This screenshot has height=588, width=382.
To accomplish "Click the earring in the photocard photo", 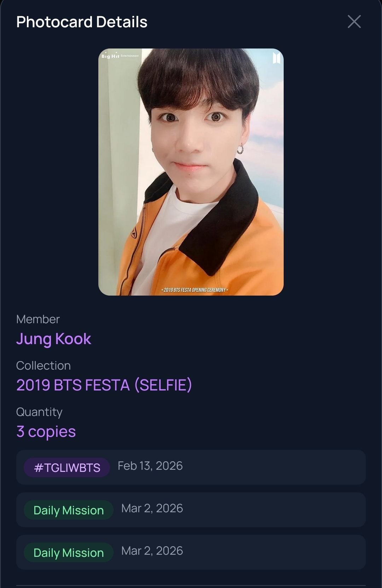I will tap(240, 149).
